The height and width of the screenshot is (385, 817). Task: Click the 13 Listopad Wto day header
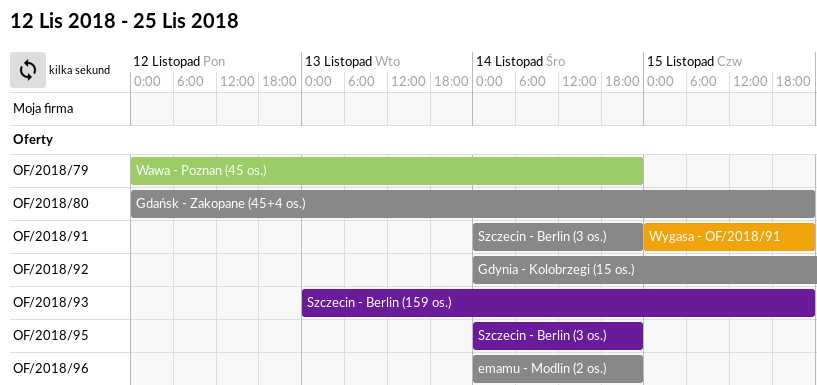tap(353, 61)
